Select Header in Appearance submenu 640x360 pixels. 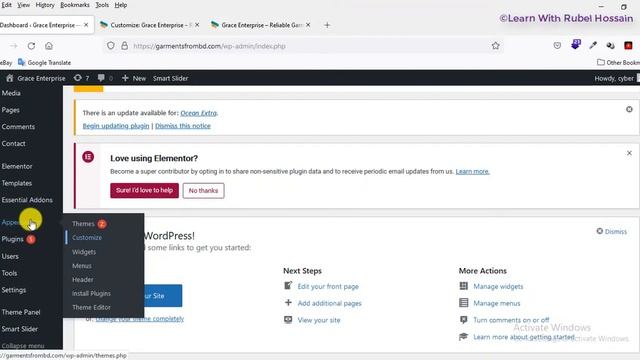tap(83, 280)
